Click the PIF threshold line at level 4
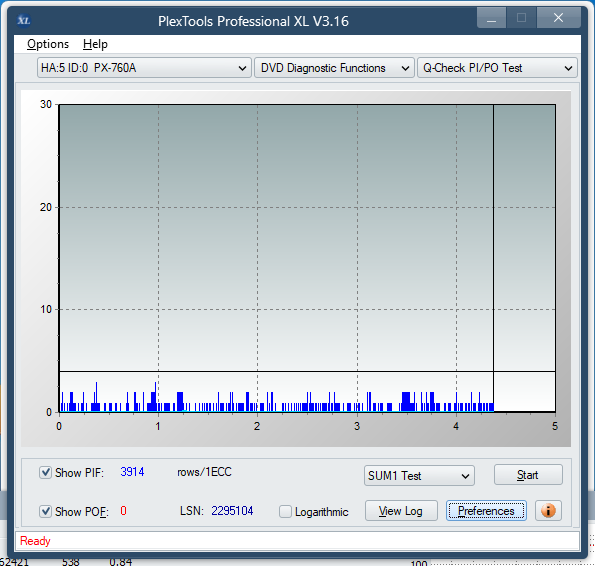595x566 pixels. [x=307, y=371]
